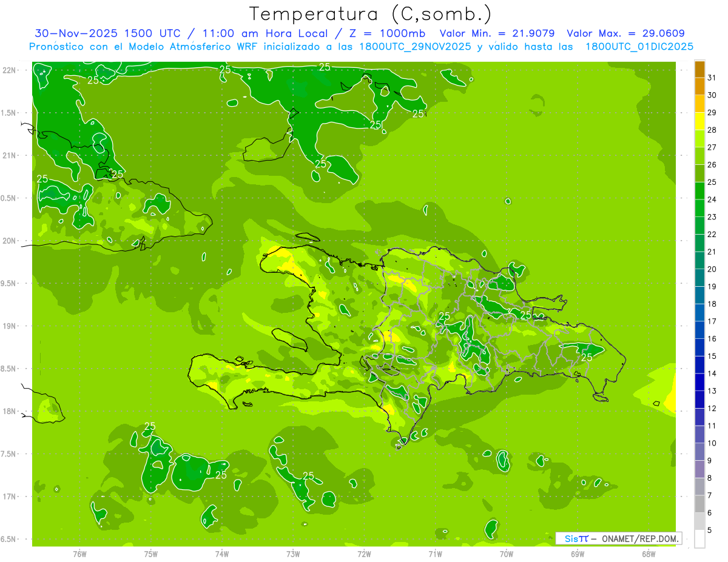Click color bar label '14'

(x=712, y=373)
